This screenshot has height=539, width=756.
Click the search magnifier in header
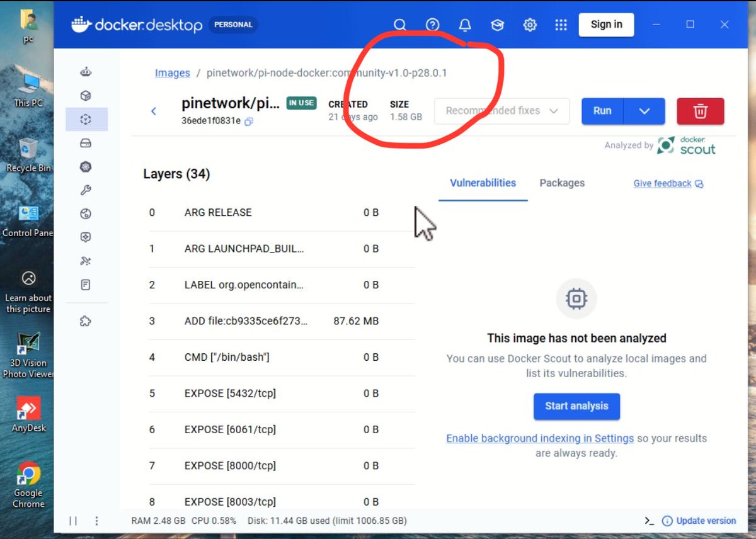pos(400,25)
